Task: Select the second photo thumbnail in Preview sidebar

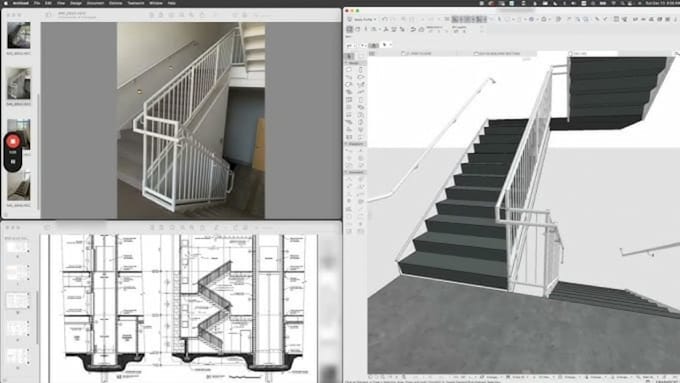Action: coord(19,84)
